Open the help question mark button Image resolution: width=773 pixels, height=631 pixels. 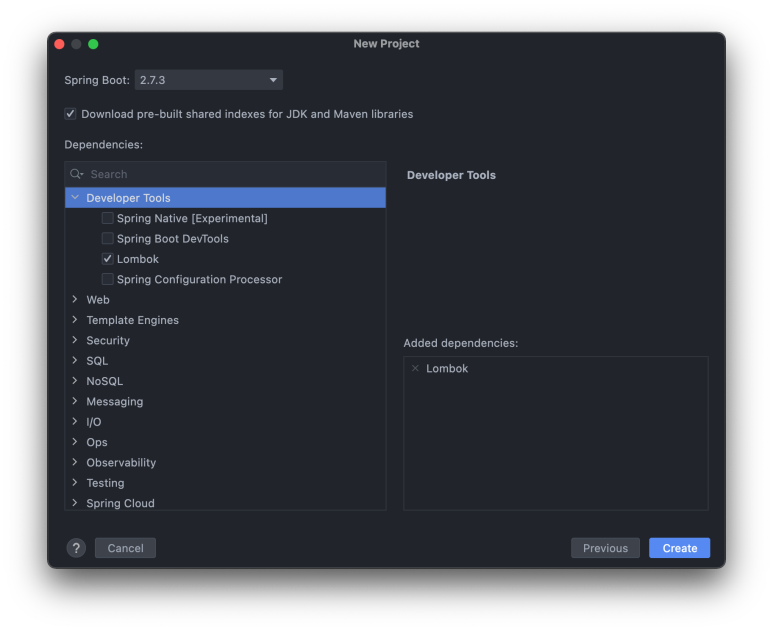pyautogui.click(x=76, y=548)
